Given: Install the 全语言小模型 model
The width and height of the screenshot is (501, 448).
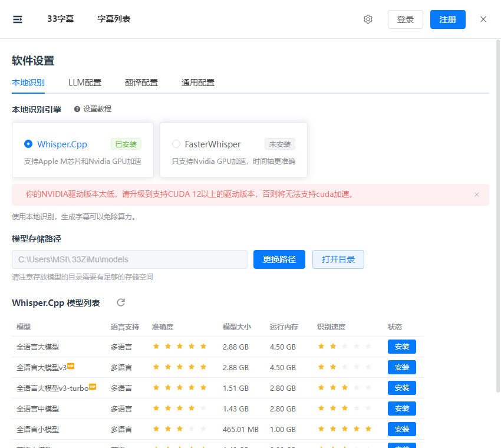Looking at the screenshot, I should pyautogui.click(x=401, y=429).
